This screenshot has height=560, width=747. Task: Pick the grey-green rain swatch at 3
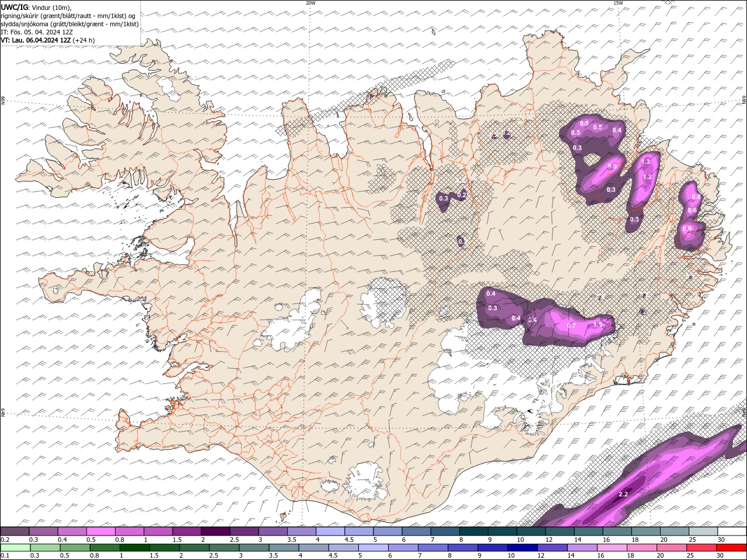(x=254, y=548)
